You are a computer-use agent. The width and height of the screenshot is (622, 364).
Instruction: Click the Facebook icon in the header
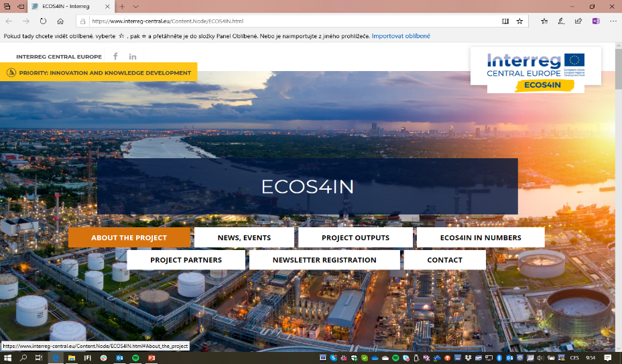click(x=115, y=56)
